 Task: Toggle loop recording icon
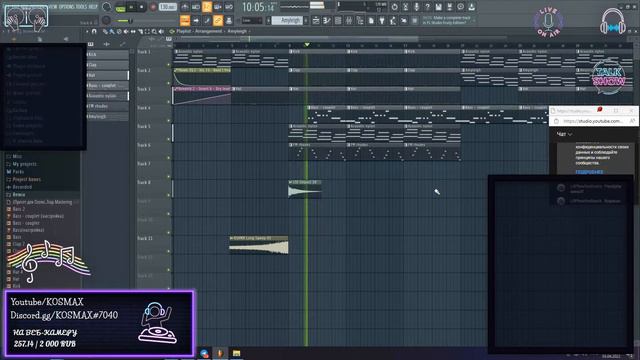(x=229, y=7)
